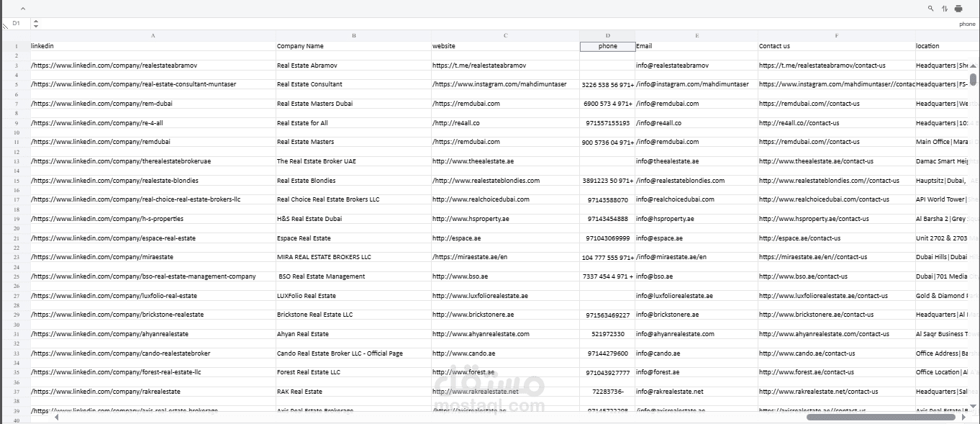Click the 'LUXFolio Real Estate' cell

354,296
